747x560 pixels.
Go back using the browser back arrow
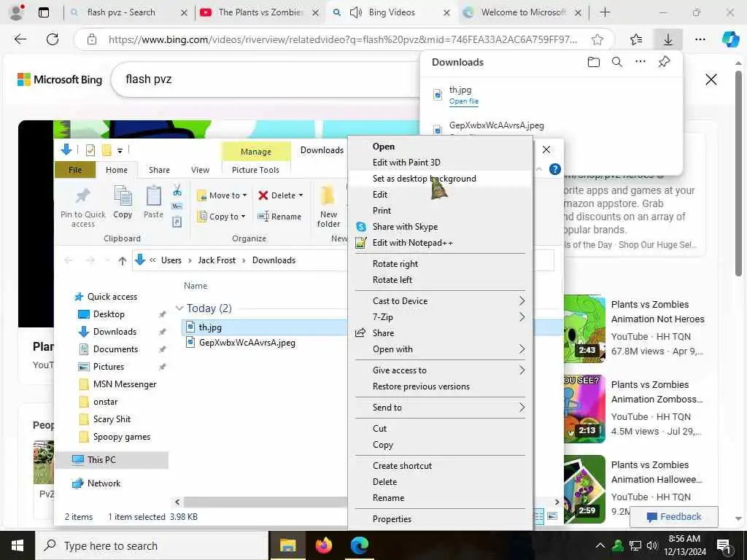coord(20,39)
